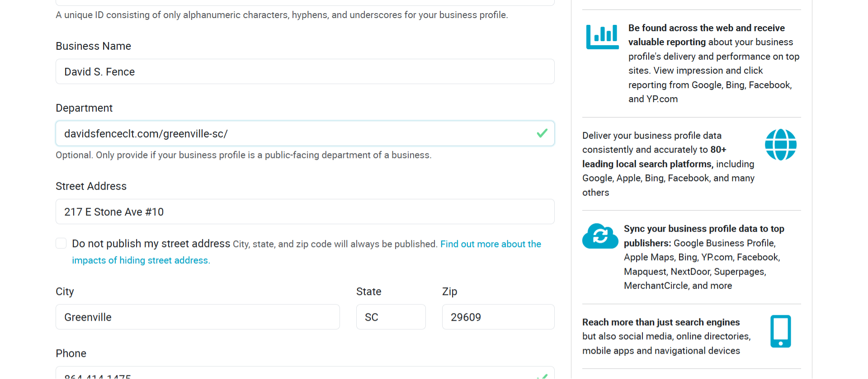The height and width of the screenshot is (379, 868).
Task: Click the 'Do not publish my street address' label
Action: tap(151, 244)
